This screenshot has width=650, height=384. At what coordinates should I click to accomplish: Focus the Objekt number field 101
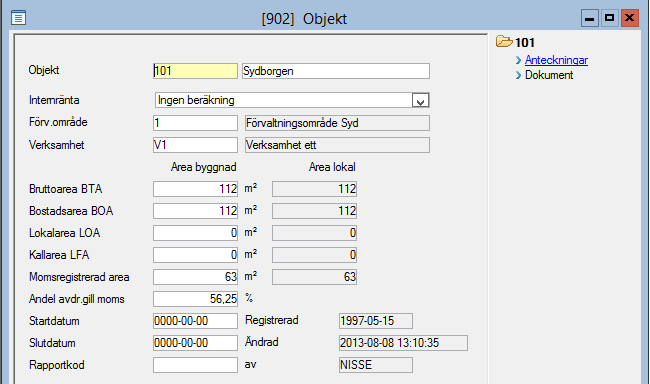coord(195,71)
